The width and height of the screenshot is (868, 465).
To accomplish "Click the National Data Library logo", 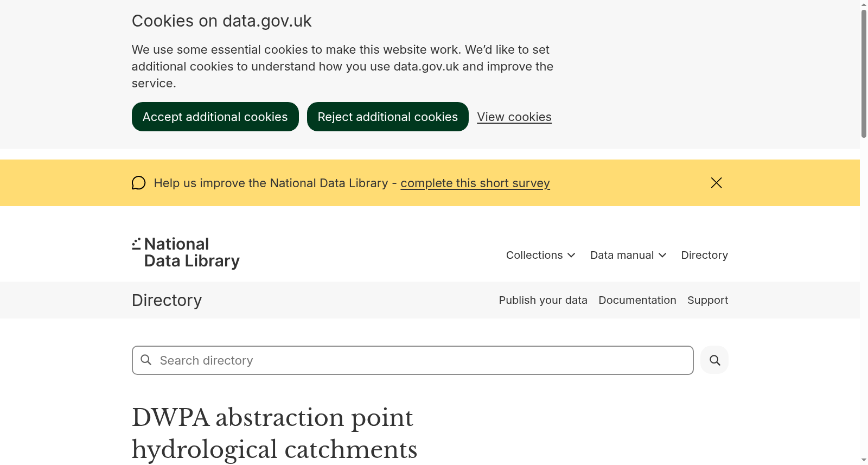I will 186,253.
